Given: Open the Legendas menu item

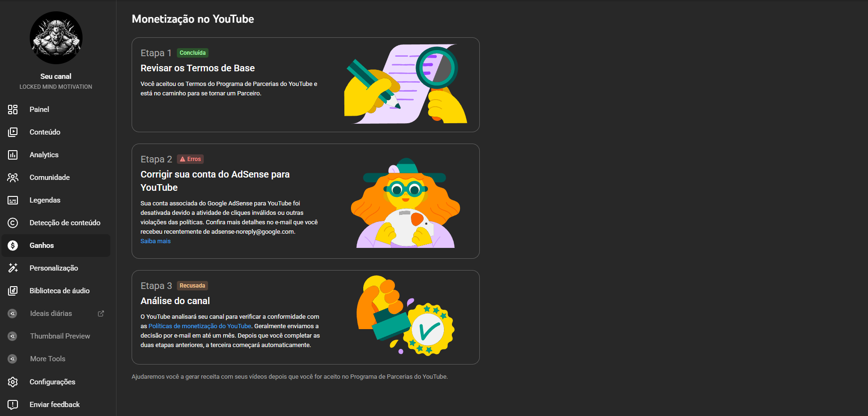Looking at the screenshot, I should tap(56, 200).
